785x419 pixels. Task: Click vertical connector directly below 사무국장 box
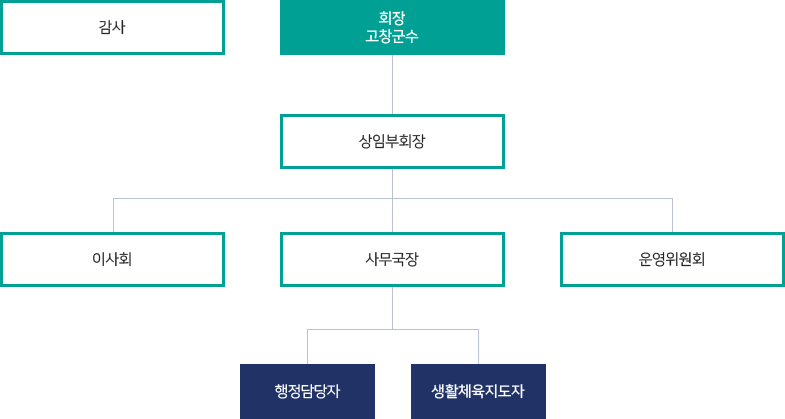point(392,308)
